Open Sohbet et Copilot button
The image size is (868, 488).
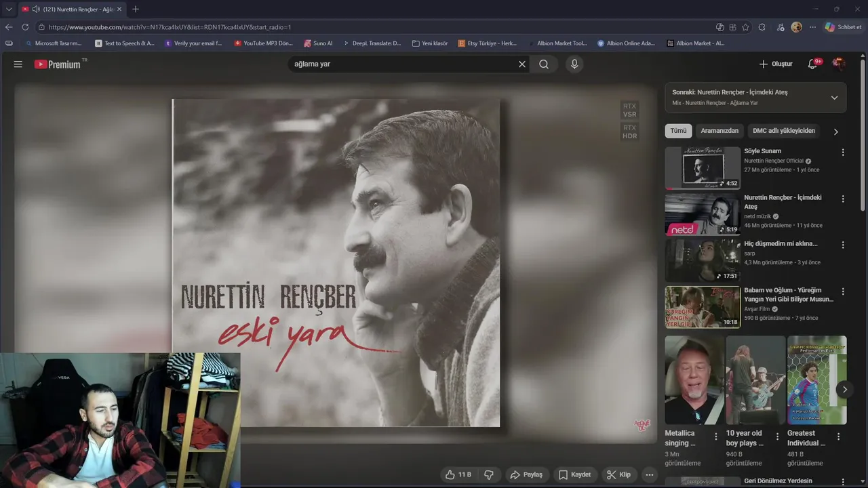pos(843,27)
